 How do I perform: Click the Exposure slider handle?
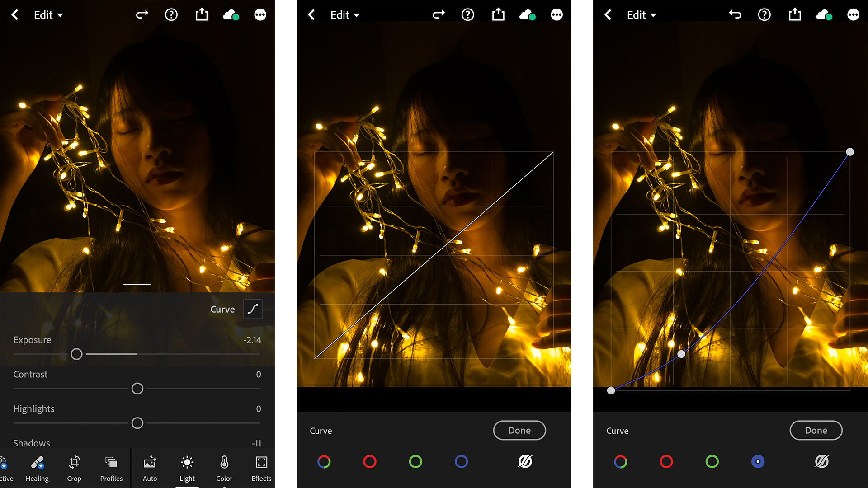(76, 354)
